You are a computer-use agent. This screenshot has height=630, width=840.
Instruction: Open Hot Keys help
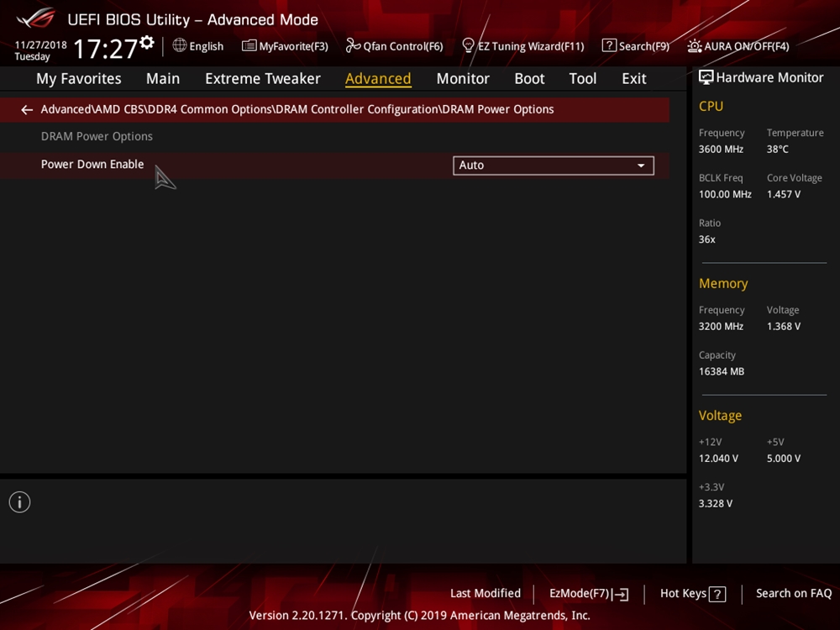pos(693,594)
